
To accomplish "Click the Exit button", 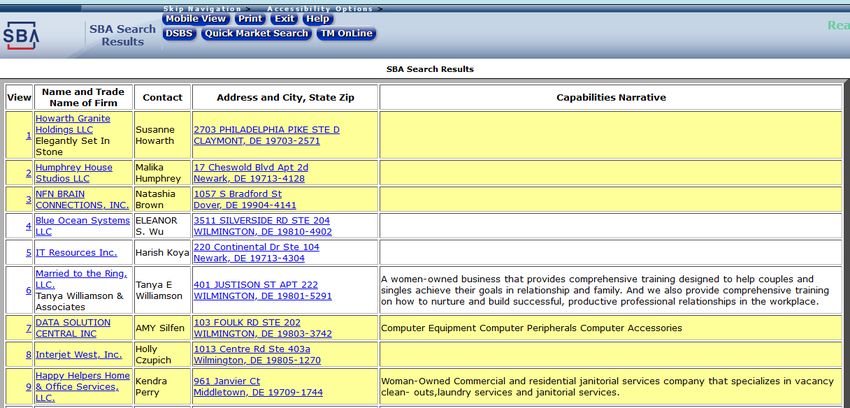I will (284, 19).
